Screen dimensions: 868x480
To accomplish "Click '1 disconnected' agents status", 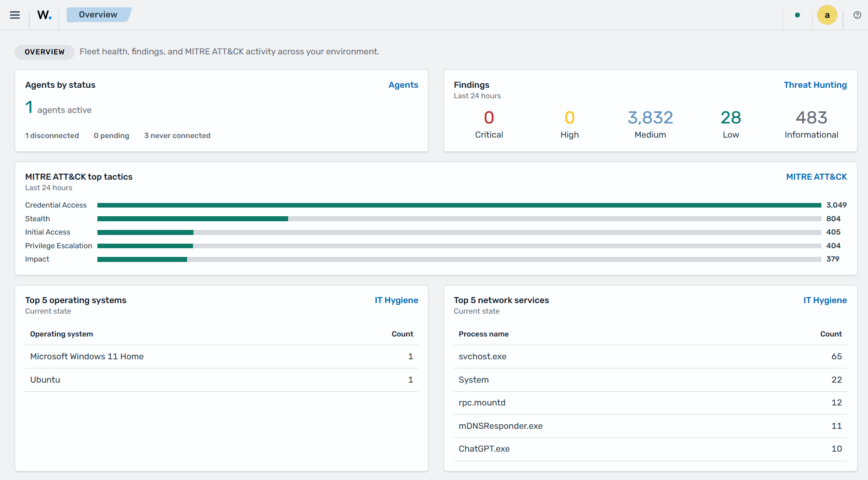I will [x=52, y=136].
